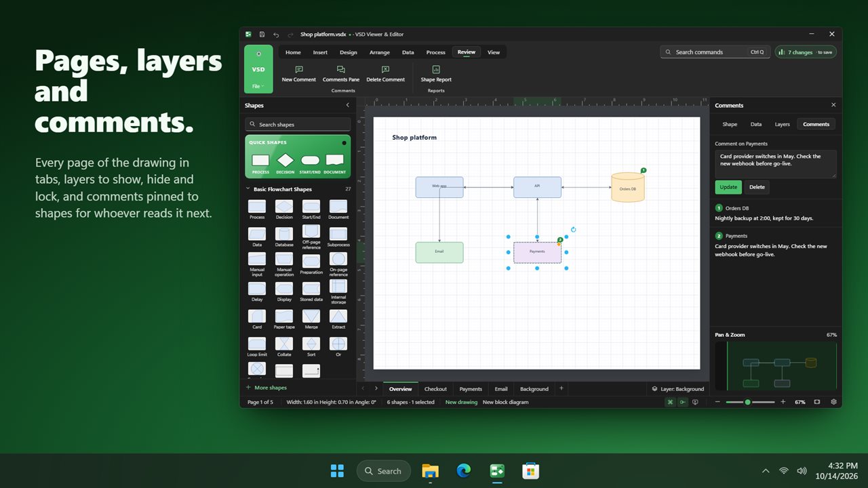Click the Delete Comment ribbon icon
Image resolution: width=868 pixels, height=488 pixels.
[385, 69]
